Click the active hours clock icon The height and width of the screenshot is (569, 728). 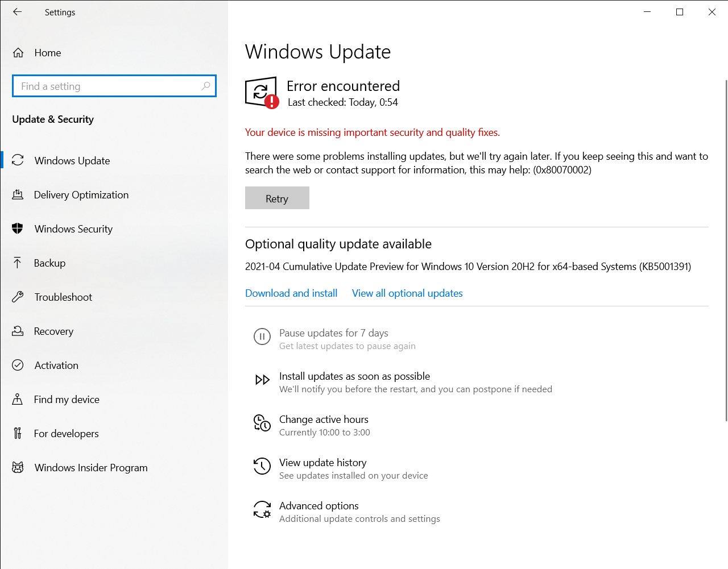(262, 423)
